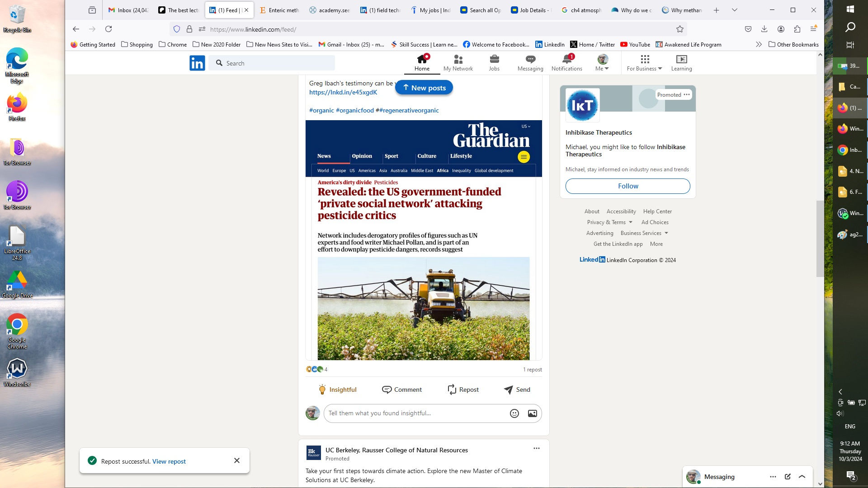Open options on UC Berkeley promoted post

537,449
